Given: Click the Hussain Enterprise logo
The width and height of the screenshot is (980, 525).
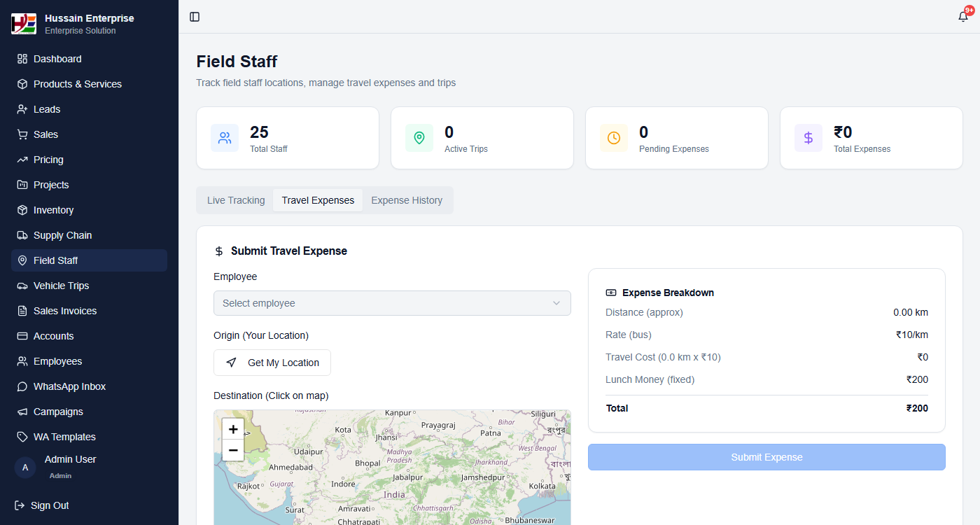Looking at the screenshot, I should pos(24,24).
